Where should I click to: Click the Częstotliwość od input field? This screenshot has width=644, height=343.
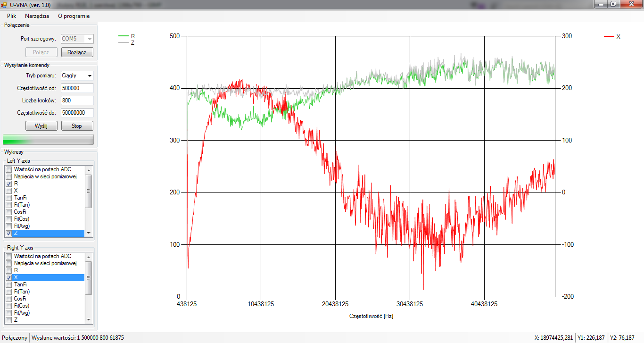(x=77, y=88)
